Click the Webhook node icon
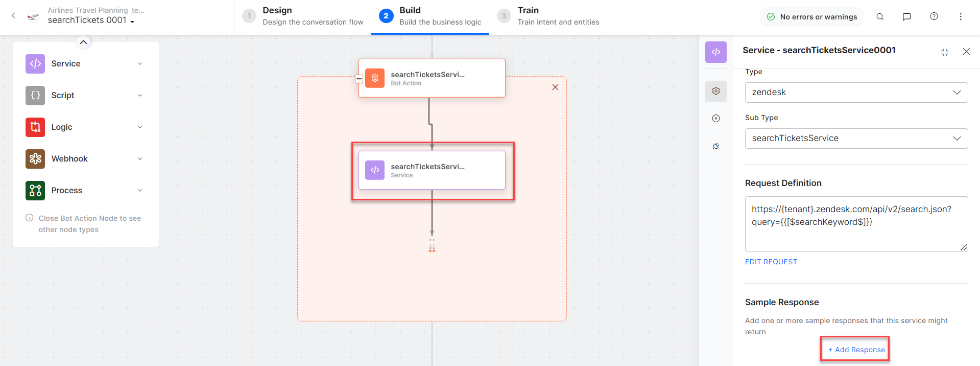980x366 pixels. [x=35, y=159]
